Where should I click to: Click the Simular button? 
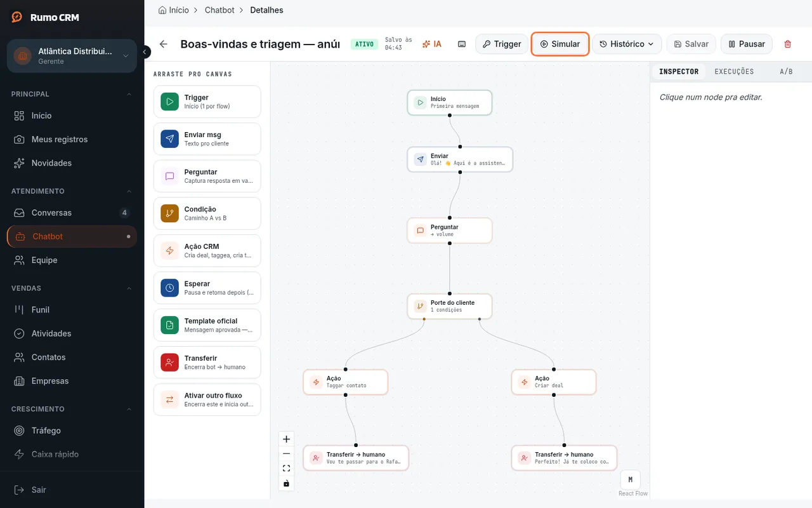click(x=560, y=44)
